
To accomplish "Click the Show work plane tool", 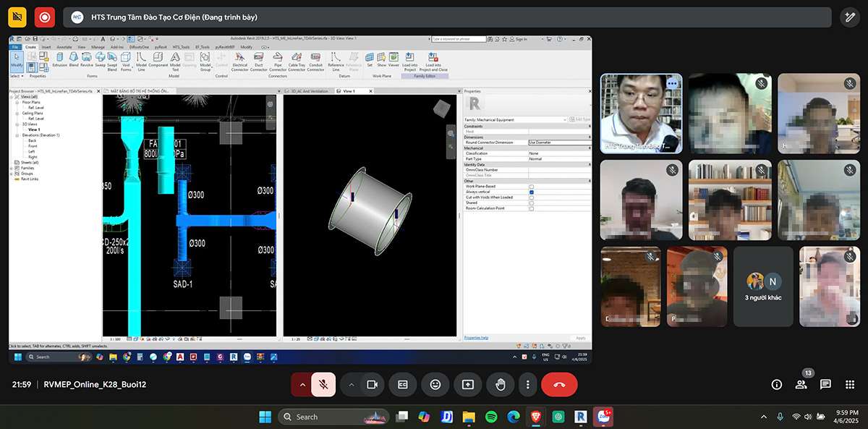I will (381, 60).
